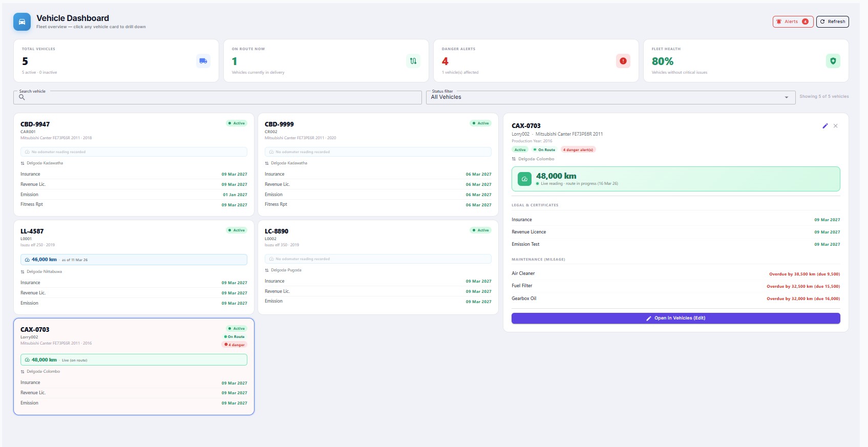Image resolution: width=868 pixels, height=447 pixels.
Task: Click the Active badge on LC-8890 card
Action: 481,230
